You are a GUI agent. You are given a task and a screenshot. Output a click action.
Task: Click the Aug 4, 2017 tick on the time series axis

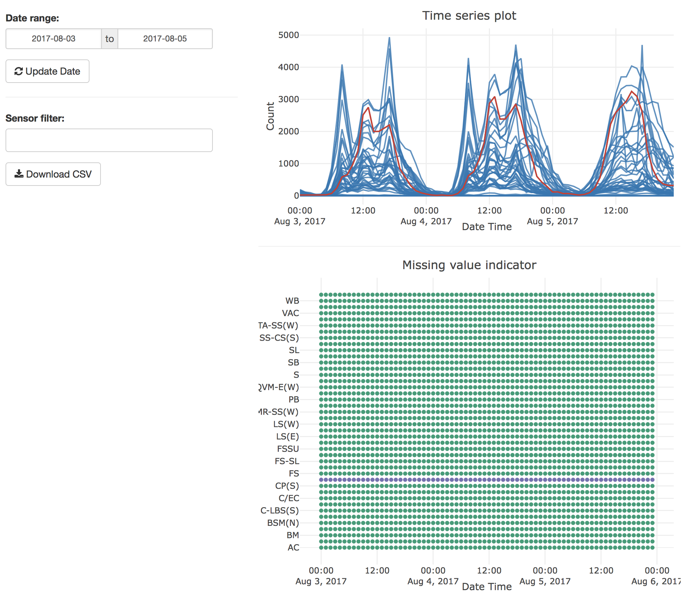click(426, 221)
